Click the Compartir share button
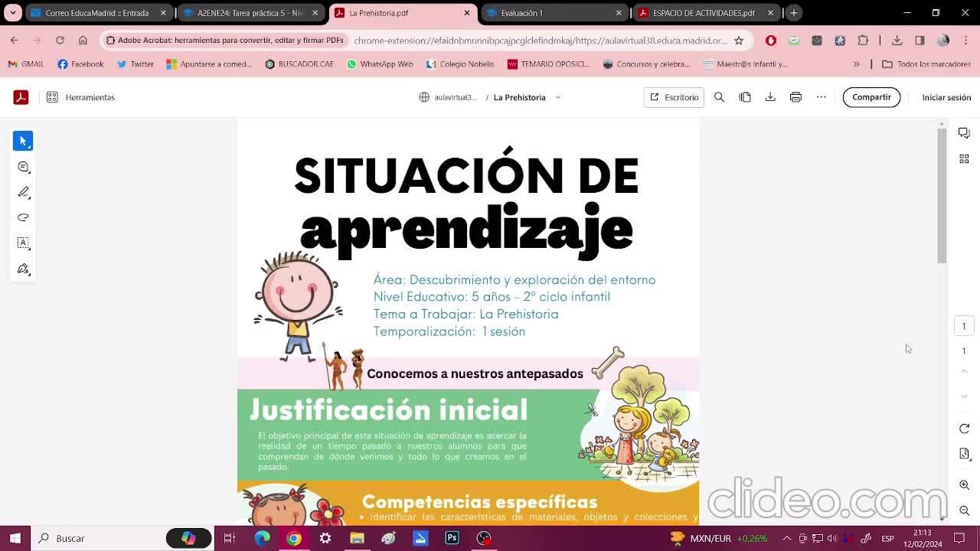Image resolution: width=980 pixels, height=551 pixels. (871, 97)
